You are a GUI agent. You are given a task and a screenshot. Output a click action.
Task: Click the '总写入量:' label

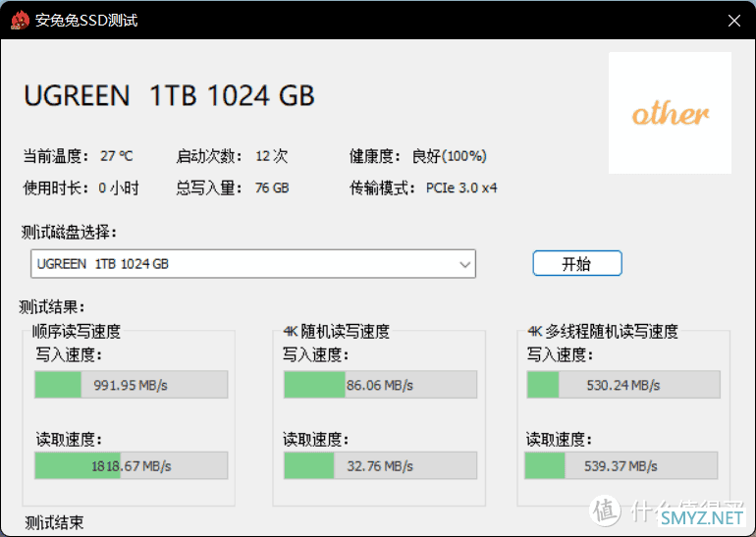(x=209, y=188)
